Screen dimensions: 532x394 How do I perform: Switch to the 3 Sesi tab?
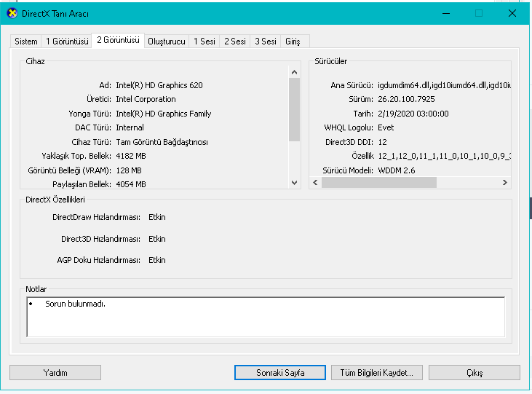coord(266,42)
